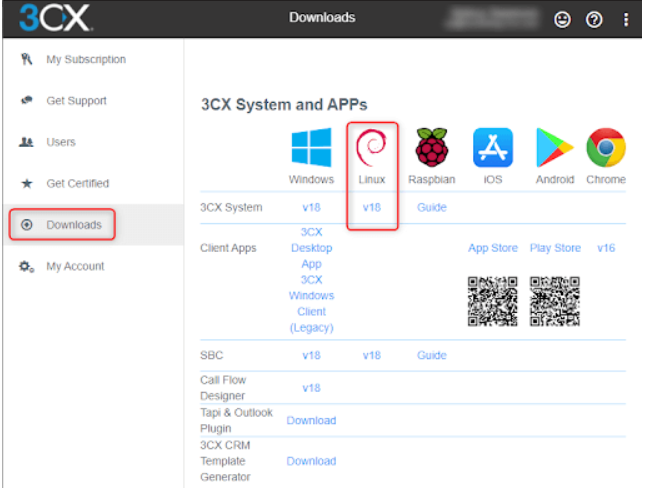The width and height of the screenshot is (645, 497).
Task: Download SBC v18 for Windows
Action: (x=311, y=355)
